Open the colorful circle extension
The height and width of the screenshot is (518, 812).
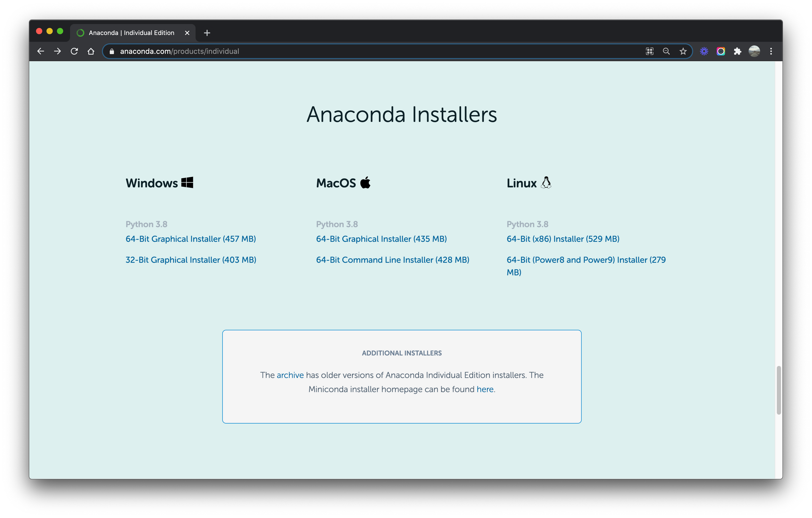point(721,51)
